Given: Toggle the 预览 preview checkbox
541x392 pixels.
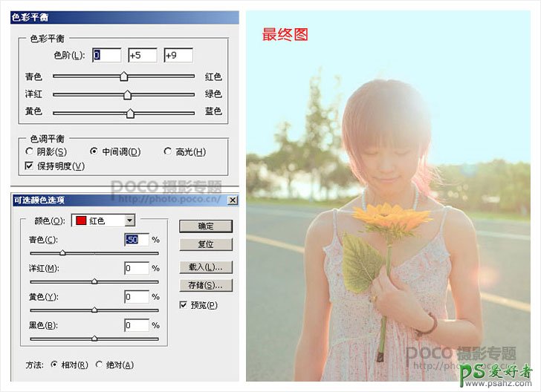Looking at the screenshot, I should (x=184, y=305).
